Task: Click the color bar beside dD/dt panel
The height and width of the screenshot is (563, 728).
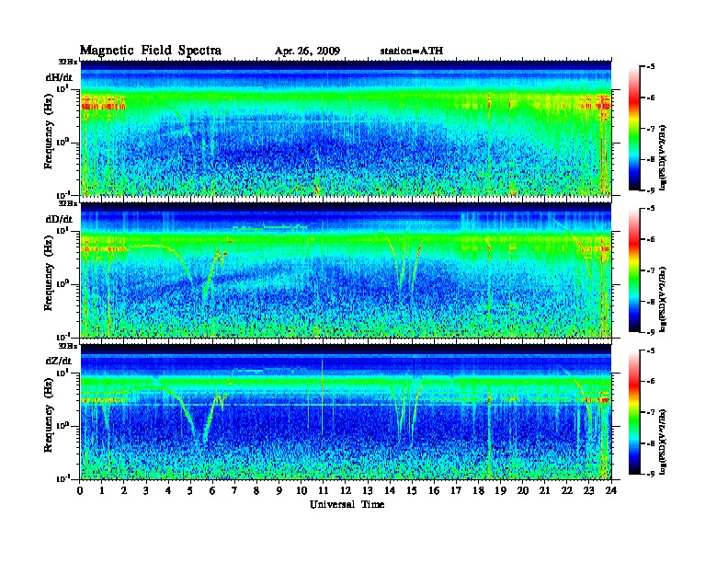Action: [x=634, y=270]
